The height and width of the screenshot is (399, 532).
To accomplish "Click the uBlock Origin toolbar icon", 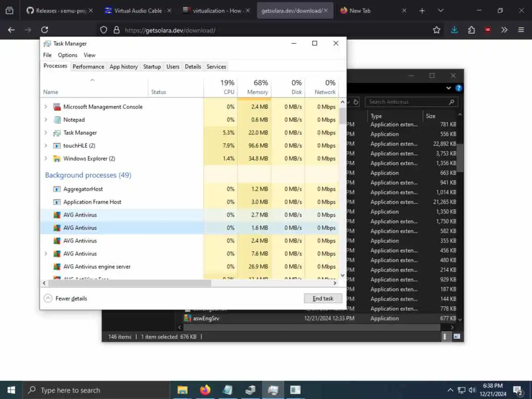I will [488, 30].
